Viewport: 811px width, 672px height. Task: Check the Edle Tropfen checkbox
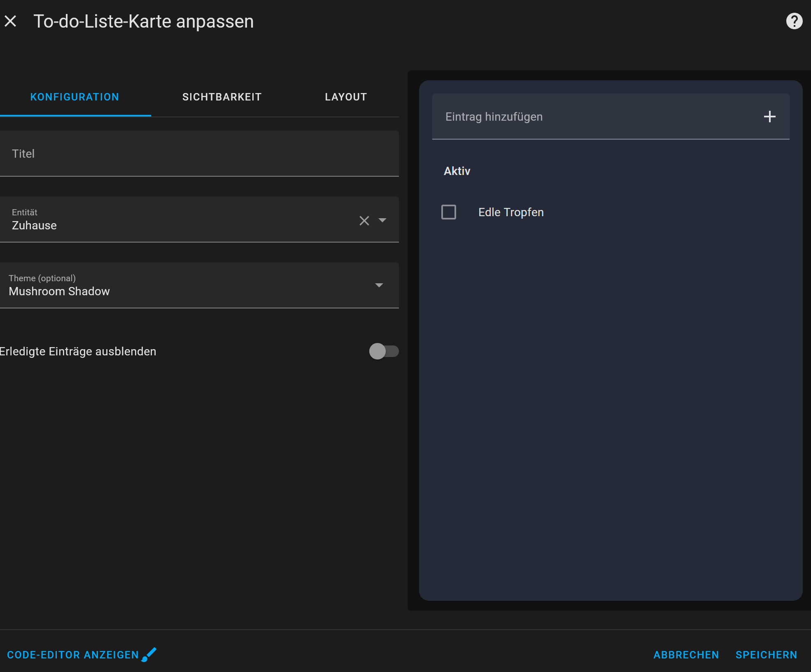pos(448,212)
